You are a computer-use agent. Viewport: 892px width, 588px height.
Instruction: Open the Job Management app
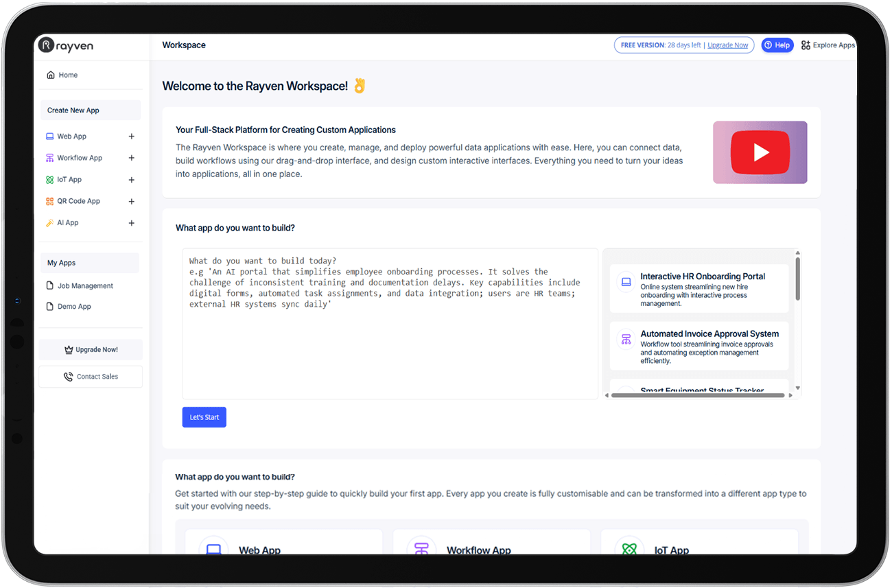pyautogui.click(x=80, y=285)
